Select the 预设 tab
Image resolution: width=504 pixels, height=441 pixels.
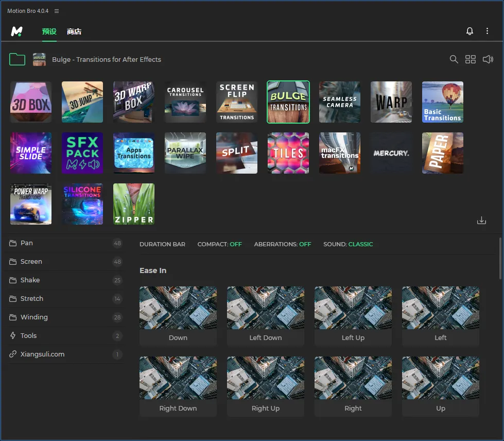(49, 31)
